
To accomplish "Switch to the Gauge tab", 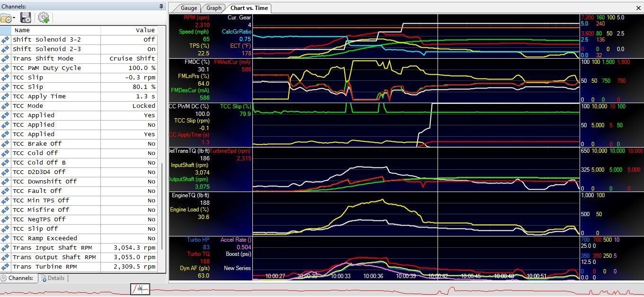I will pyautogui.click(x=188, y=8).
